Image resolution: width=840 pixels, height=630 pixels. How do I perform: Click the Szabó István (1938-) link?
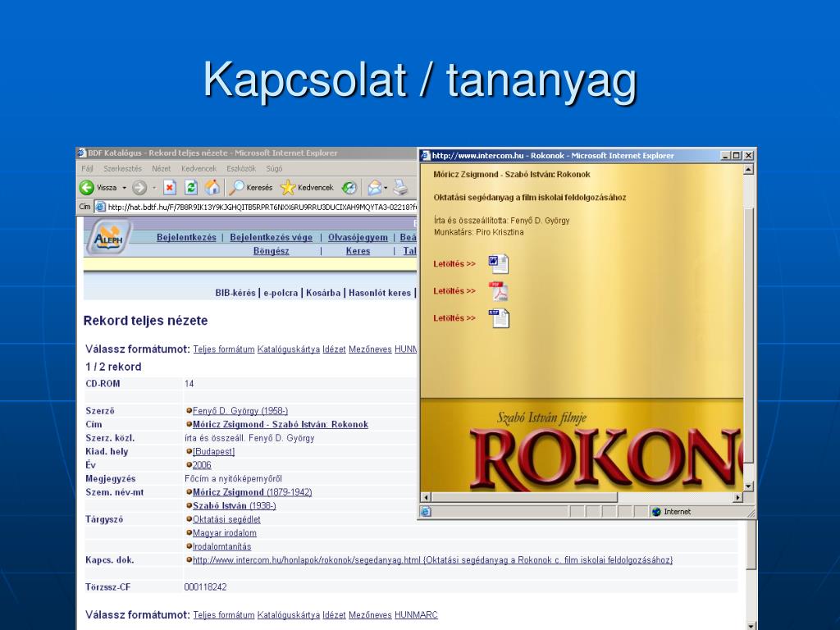(x=234, y=505)
